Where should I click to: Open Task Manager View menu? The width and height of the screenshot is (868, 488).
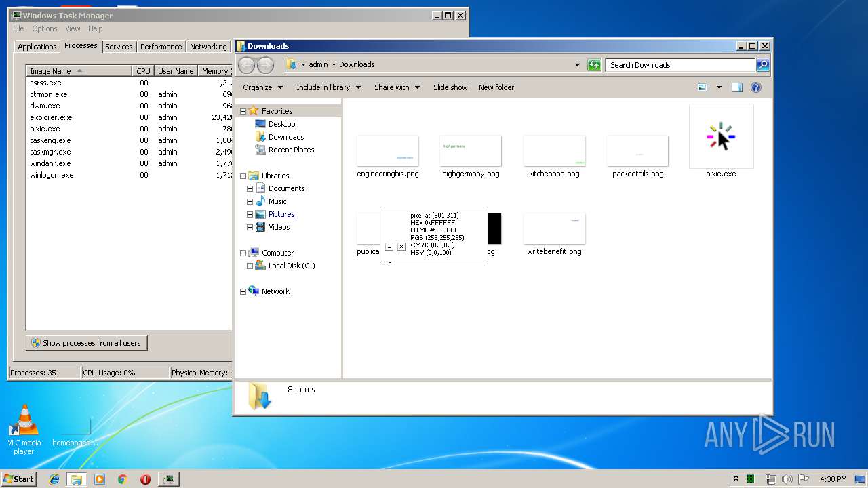tap(73, 28)
